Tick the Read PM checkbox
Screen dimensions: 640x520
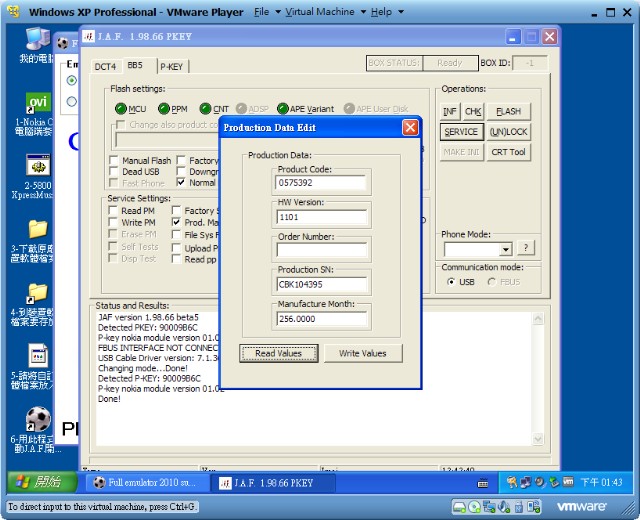tap(114, 211)
